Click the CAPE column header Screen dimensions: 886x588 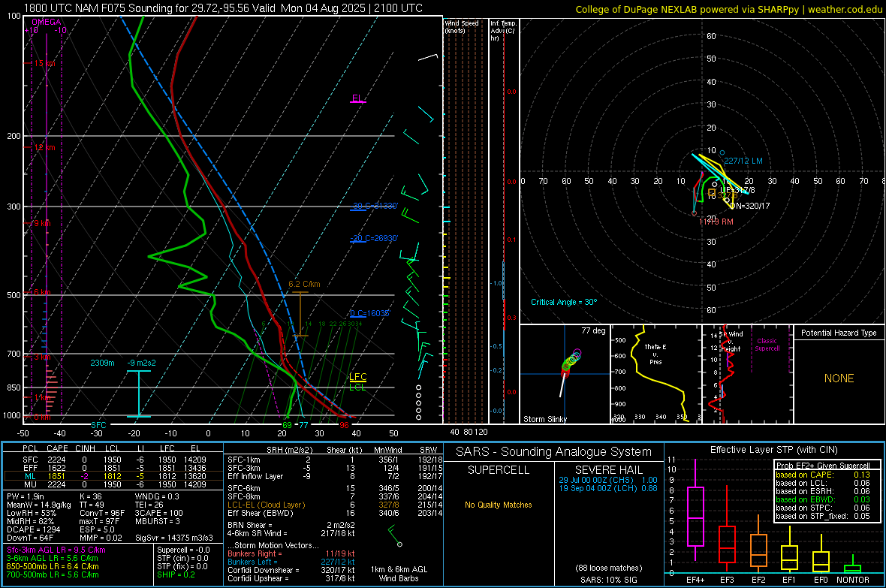[x=57, y=449]
